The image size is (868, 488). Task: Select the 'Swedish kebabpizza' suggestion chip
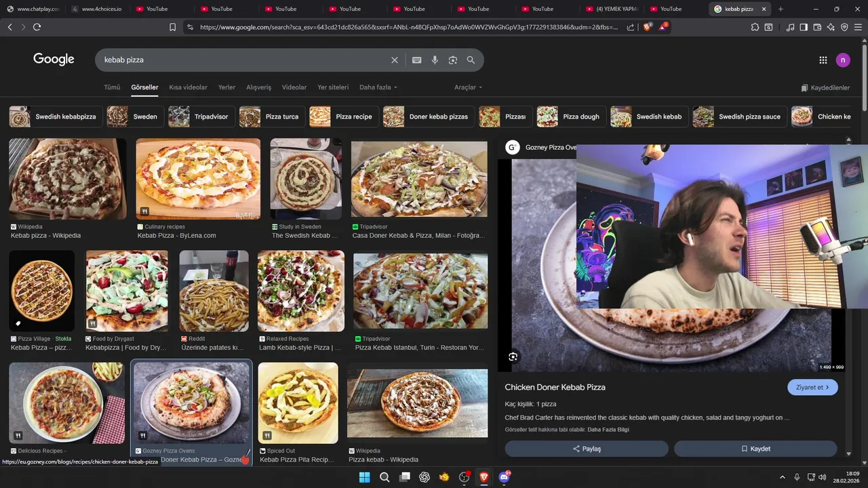point(56,117)
